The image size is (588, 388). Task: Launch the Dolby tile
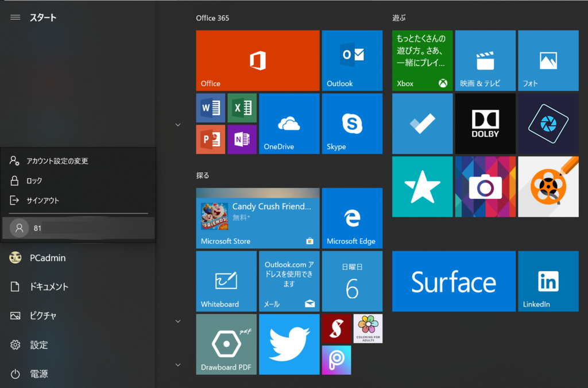[485, 124]
